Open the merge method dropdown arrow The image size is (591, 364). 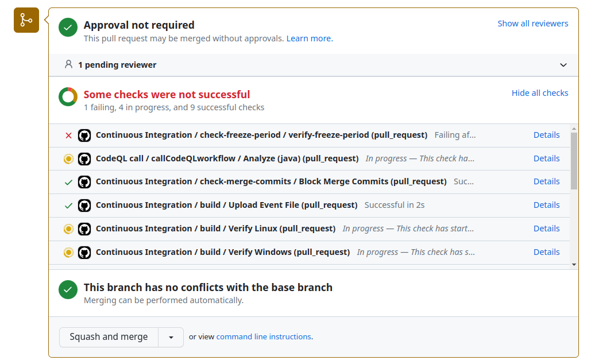point(171,337)
